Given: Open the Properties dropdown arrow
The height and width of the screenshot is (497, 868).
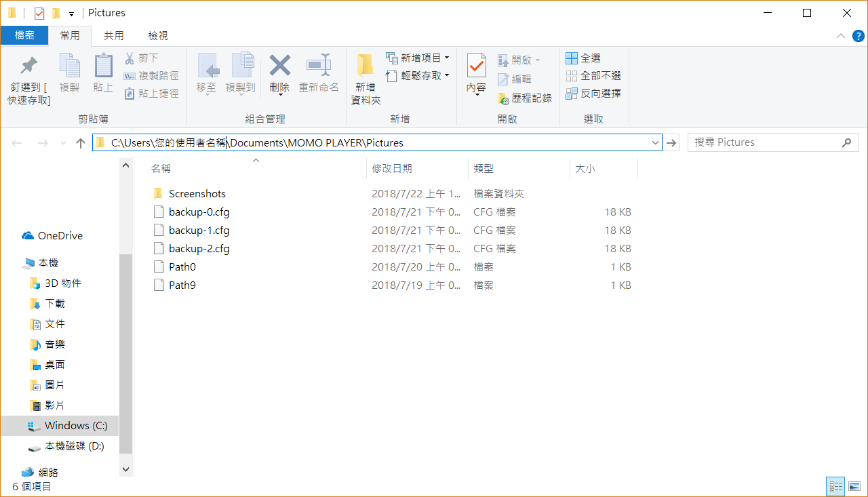Looking at the screenshot, I should click(x=477, y=94).
